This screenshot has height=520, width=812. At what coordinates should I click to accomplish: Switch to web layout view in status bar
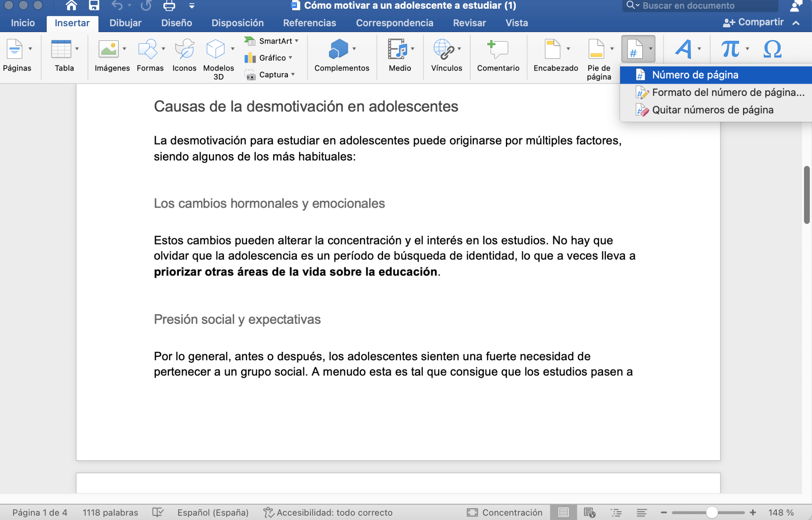click(x=590, y=512)
